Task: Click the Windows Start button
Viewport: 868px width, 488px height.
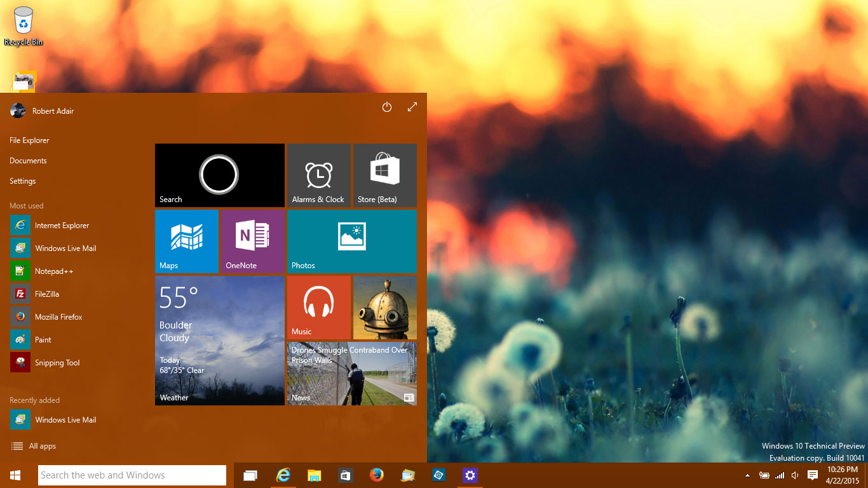Action: [15, 475]
